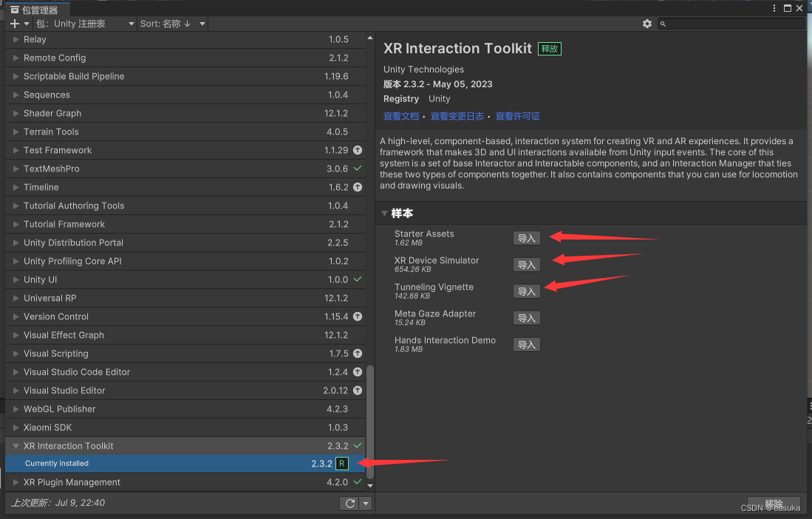This screenshot has height=519, width=812.
Task: Open the package manager settings gear
Action: tap(646, 24)
